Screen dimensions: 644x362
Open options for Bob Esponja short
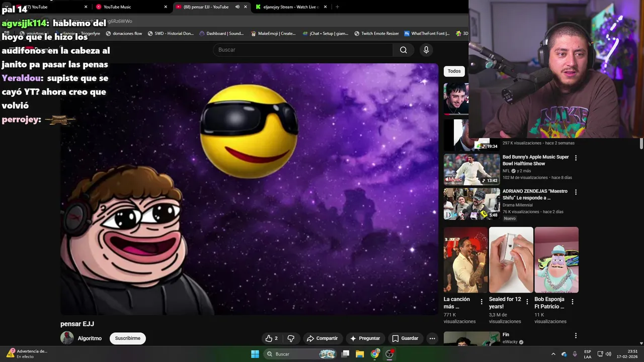[x=573, y=302]
